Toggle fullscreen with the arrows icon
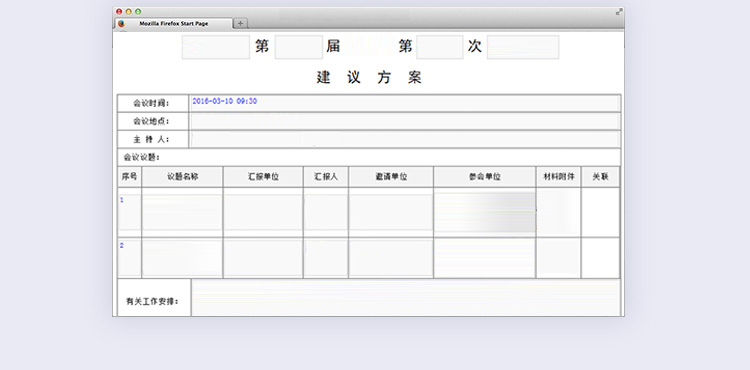The image size is (750, 370). point(619,12)
